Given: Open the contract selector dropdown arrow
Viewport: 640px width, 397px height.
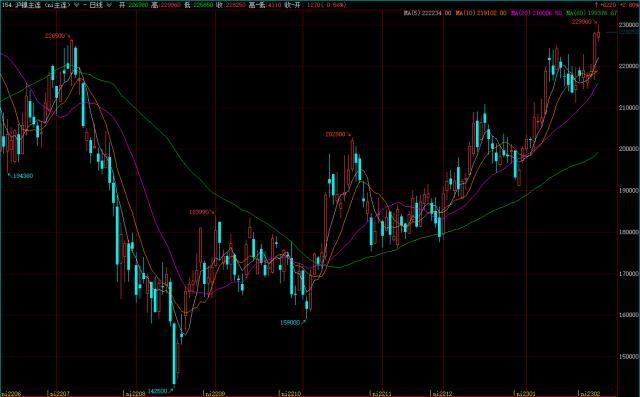Looking at the screenshot, I should [x=76, y=5].
